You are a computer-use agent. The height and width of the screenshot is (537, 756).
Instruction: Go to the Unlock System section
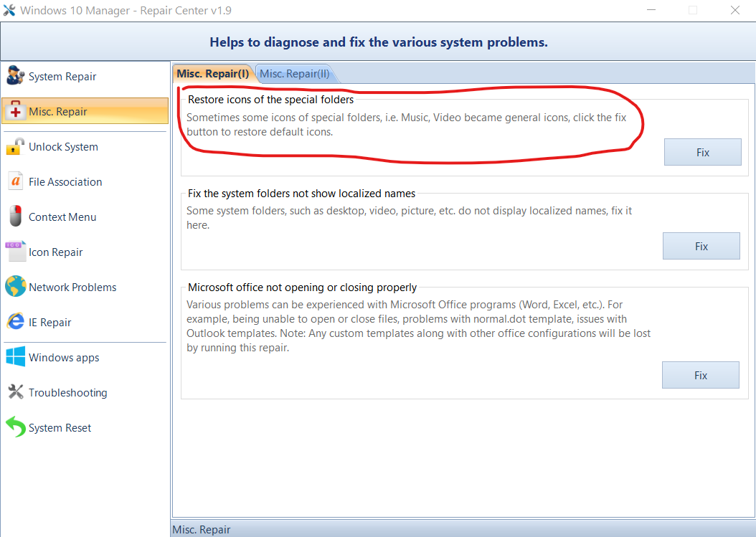(85, 146)
